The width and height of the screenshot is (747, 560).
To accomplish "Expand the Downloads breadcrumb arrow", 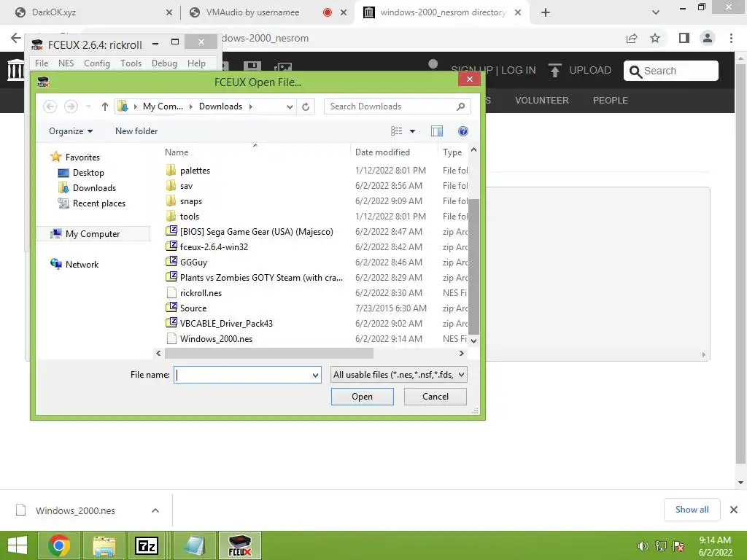I will coord(251,106).
